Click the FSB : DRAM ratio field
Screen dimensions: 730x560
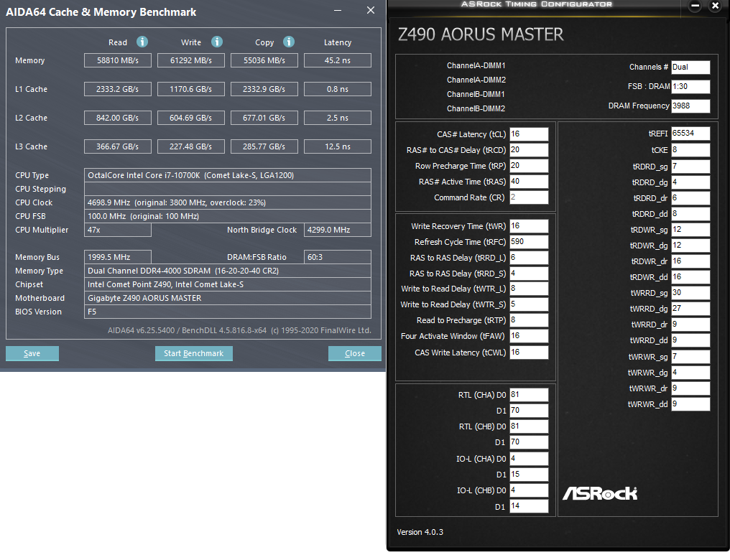click(x=690, y=86)
